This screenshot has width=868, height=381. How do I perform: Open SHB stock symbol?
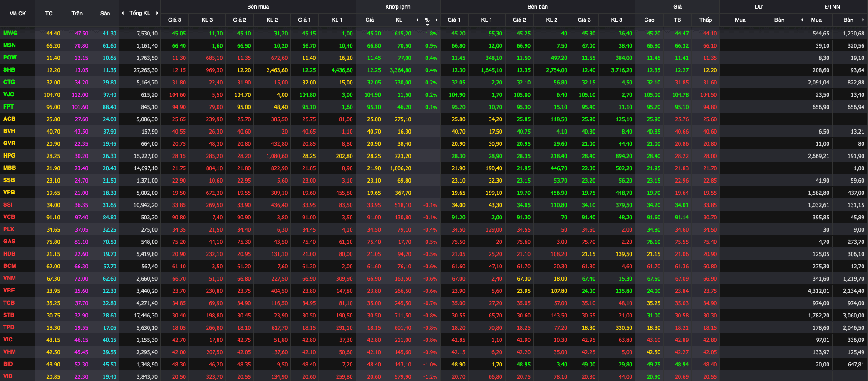tap(9, 70)
